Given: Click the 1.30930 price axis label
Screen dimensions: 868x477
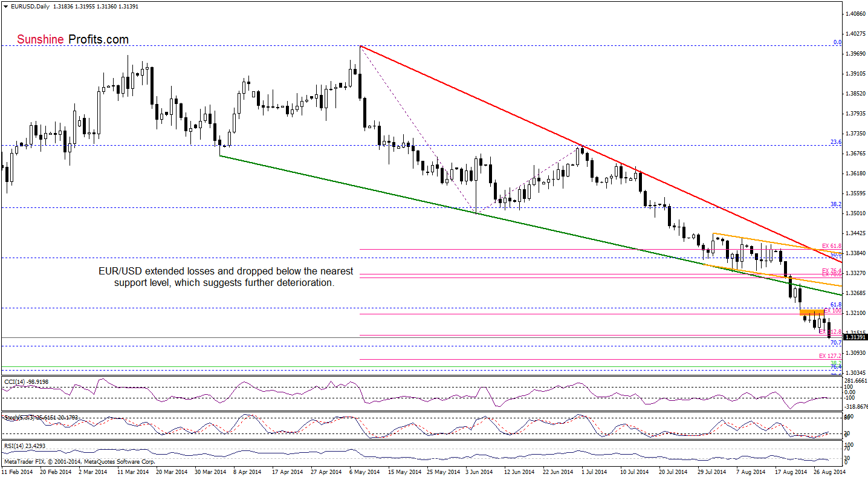Looking at the screenshot, I should (857, 353).
